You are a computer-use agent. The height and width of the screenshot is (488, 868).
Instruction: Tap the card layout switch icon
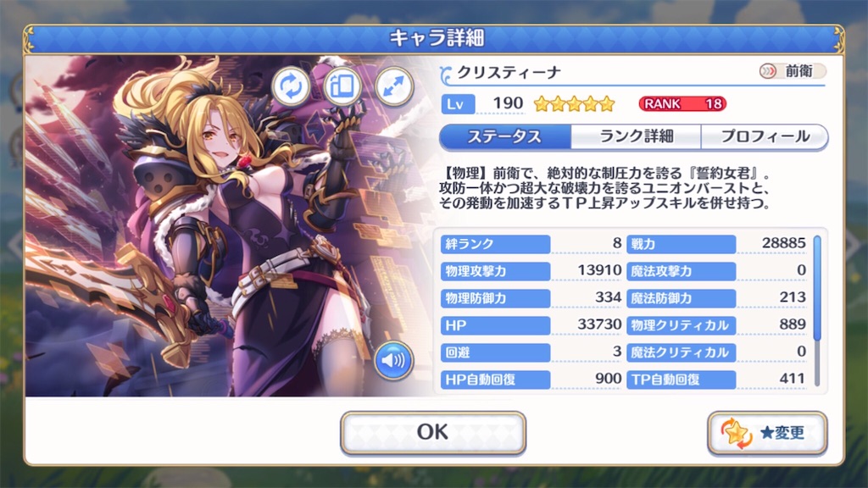342,86
